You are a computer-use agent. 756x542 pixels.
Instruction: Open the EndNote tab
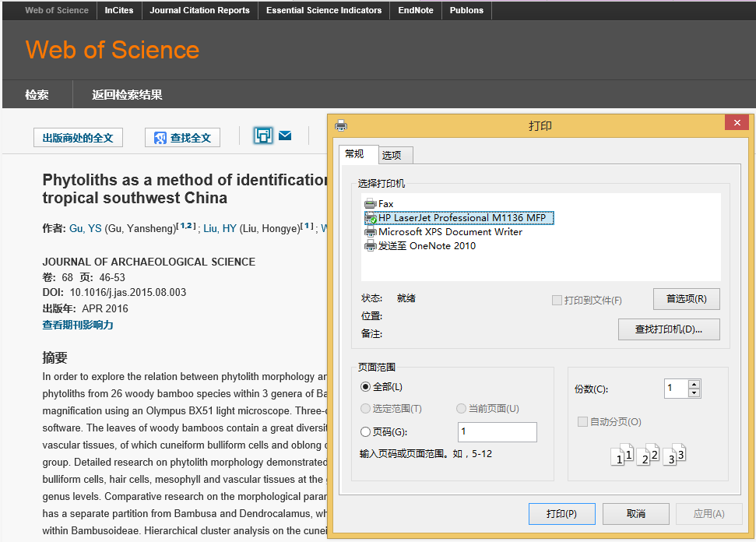point(416,10)
